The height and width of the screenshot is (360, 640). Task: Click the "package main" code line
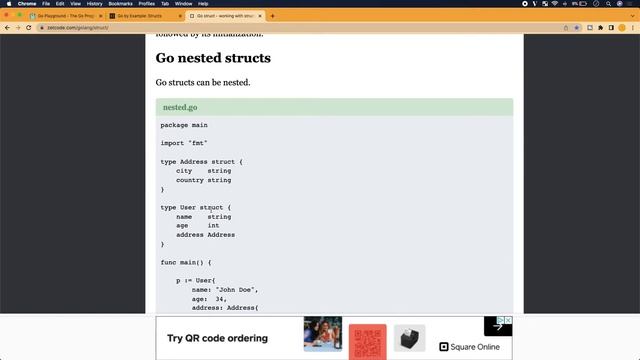[184, 125]
